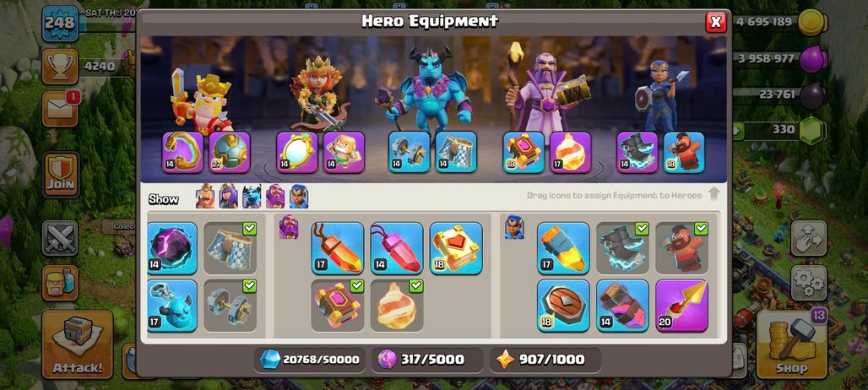Toggle the Barbarian King filter in Show

205,197
